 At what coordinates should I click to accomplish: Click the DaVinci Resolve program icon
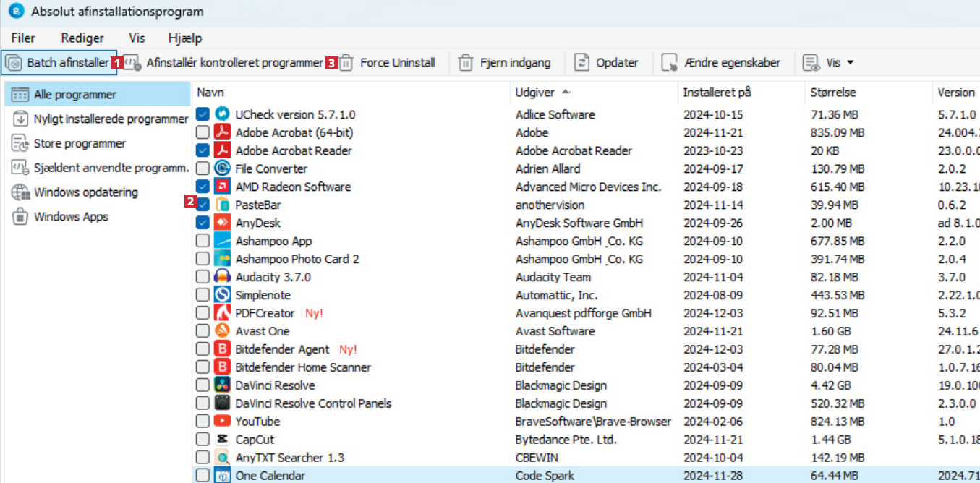(223, 385)
